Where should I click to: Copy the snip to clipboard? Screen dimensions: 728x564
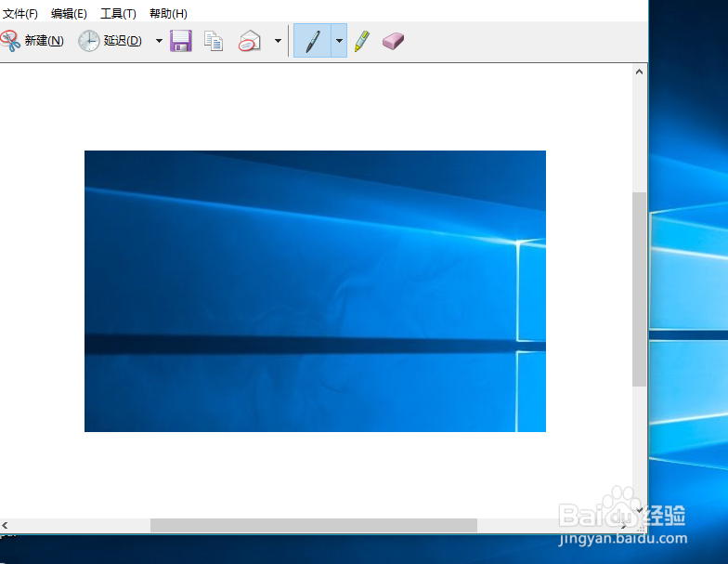[x=214, y=41]
